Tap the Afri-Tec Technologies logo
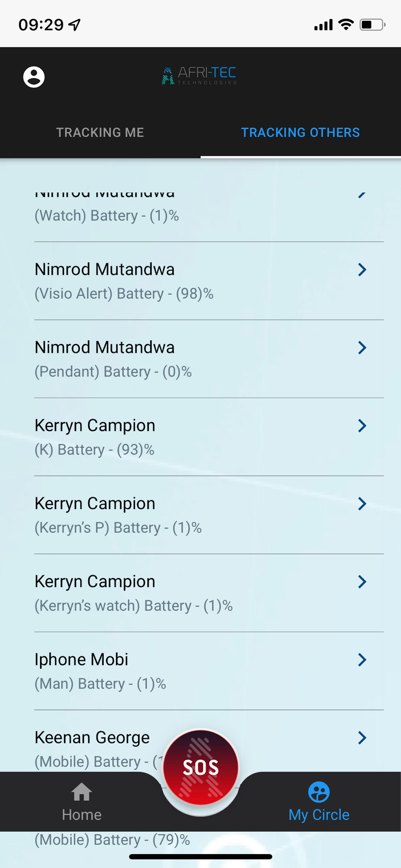The height and width of the screenshot is (868, 401). (199, 76)
